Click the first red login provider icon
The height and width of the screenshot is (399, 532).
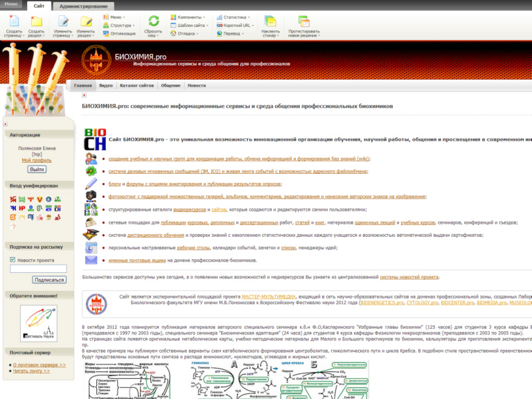(13, 199)
